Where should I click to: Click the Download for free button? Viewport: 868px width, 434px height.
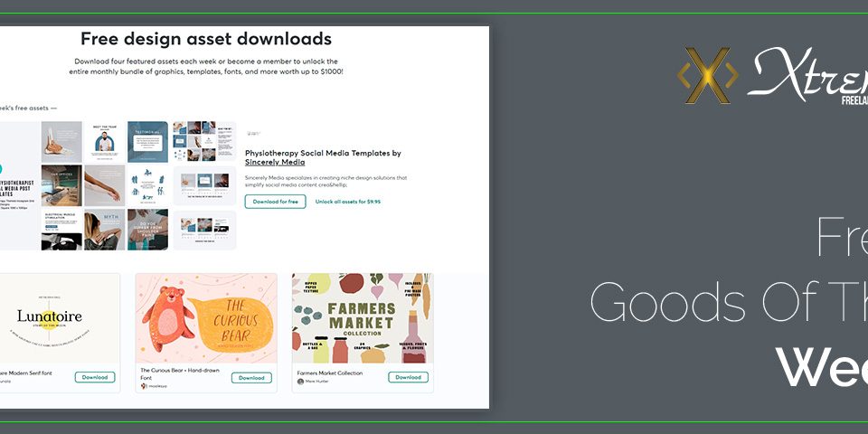coord(275,202)
